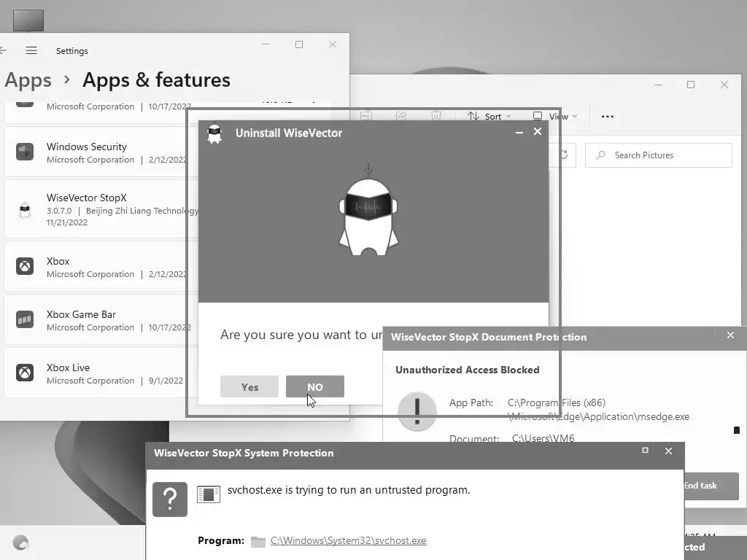Minimize the Uninstall WiseVector dialog
Viewport: 747px width, 560px height.
click(519, 133)
